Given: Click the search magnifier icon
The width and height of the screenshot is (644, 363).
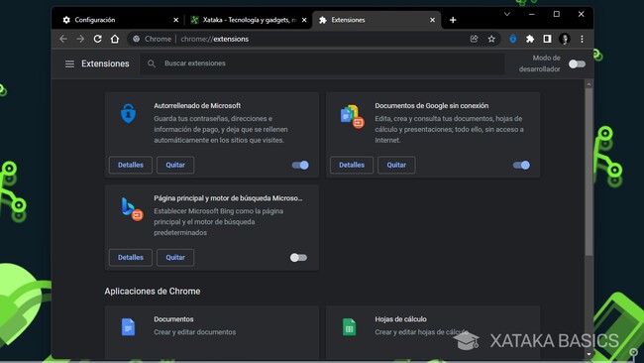Looking at the screenshot, I should pyautogui.click(x=152, y=63).
